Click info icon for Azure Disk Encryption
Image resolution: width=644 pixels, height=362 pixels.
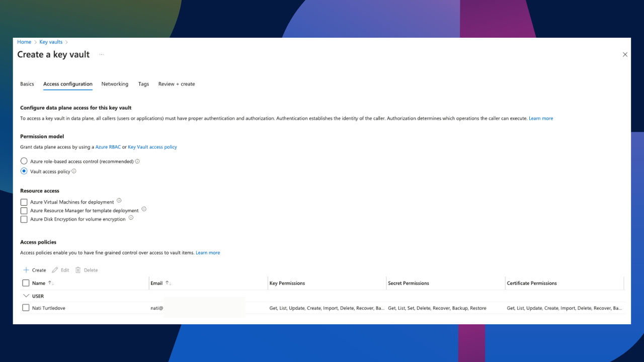click(131, 218)
